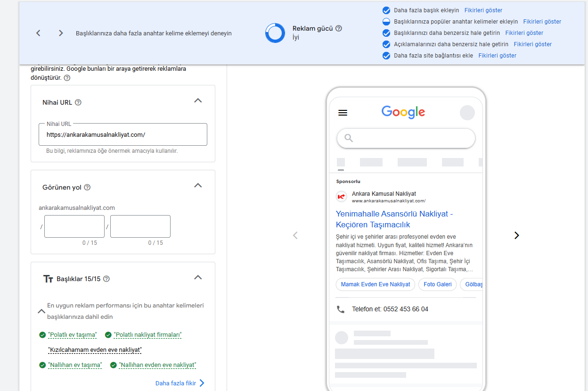Screen dimensions: 588x391
Task: Click Telefon et: 0552 453 66 04
Action: click(390, 309)
